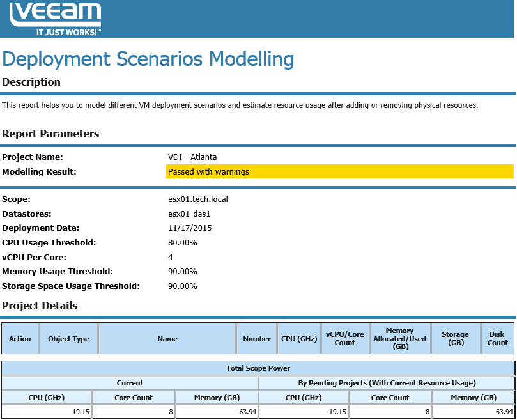Image resolution: width=517 pixels, height=420 pixels.
Task: Click the Deployment Scenarios Modelling title
Action: coord(148,59)
